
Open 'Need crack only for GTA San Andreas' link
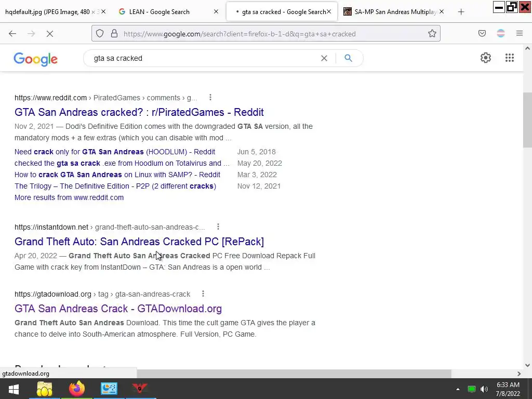[x=115, y=152]
